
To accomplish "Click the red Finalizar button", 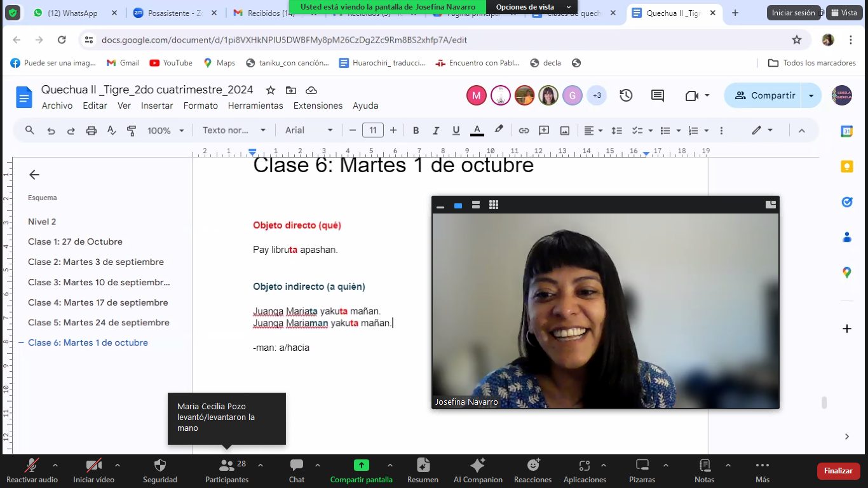I will coord(838,471).
